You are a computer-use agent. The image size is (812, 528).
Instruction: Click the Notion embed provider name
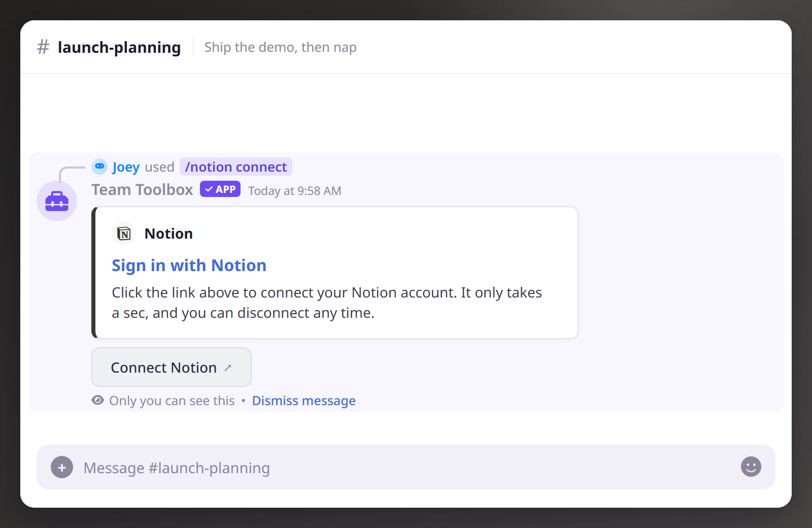(x=168, y=234)
